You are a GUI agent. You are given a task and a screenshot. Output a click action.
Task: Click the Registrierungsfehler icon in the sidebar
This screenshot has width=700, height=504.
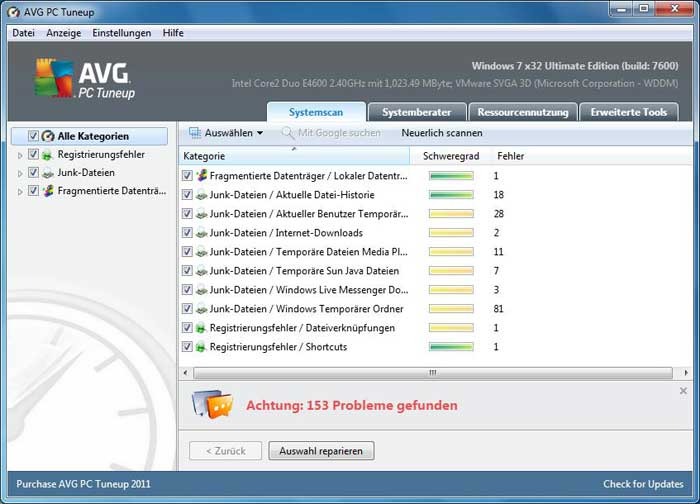click(47, 155)
